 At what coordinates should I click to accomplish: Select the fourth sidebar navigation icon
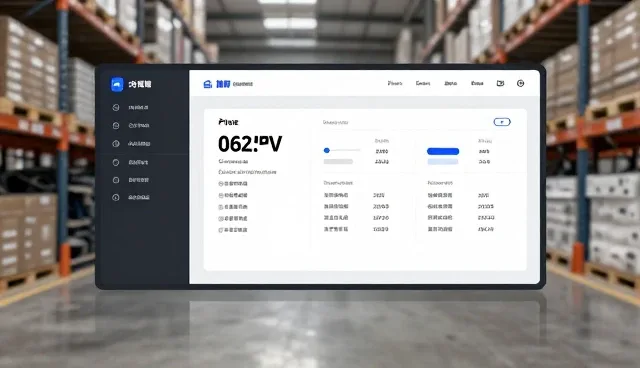(116, 162)
